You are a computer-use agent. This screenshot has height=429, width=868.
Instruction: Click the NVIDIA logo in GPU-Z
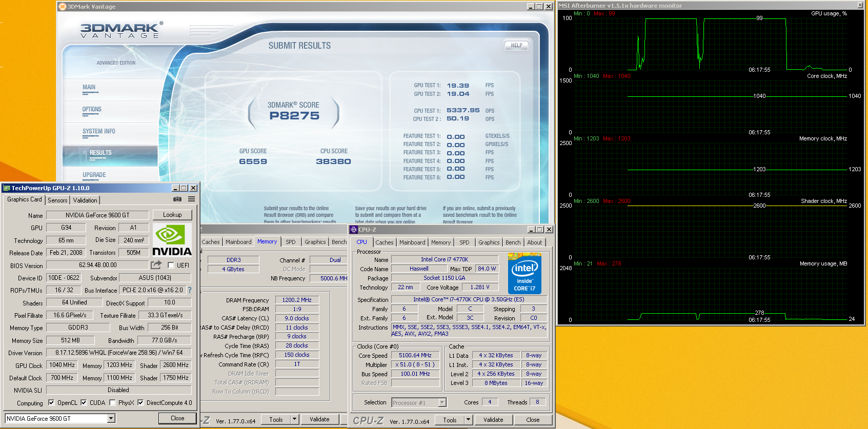click(x=172, y=240)
